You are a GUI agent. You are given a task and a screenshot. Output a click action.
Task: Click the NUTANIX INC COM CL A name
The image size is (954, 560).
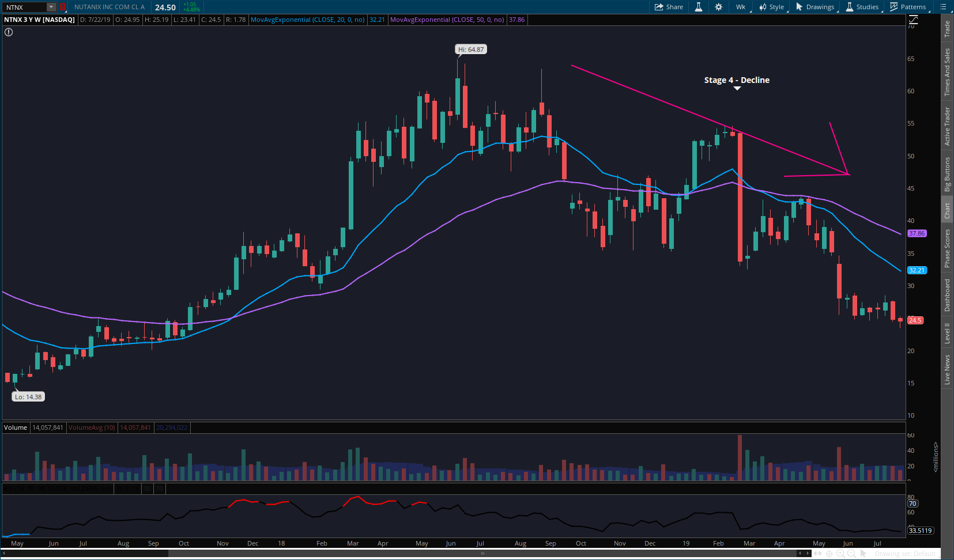point(110,7)
